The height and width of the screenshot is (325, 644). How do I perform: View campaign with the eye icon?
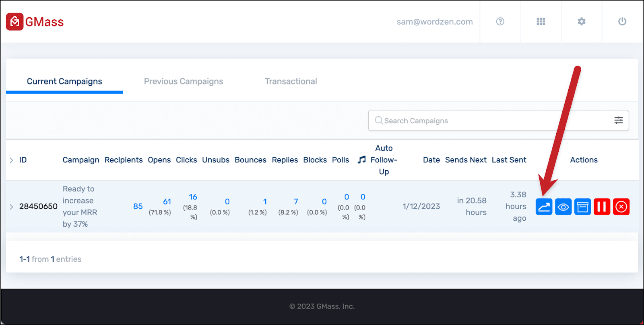[x=563, y=207]
